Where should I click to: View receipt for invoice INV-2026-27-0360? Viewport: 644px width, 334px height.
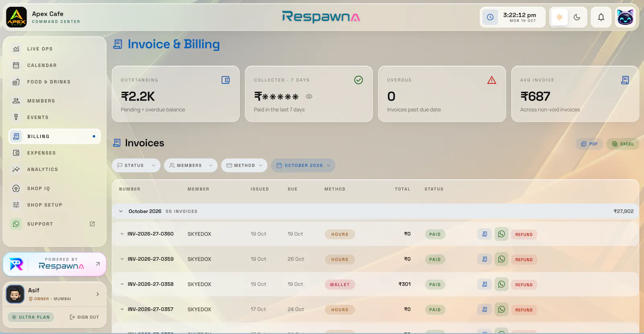485,234
